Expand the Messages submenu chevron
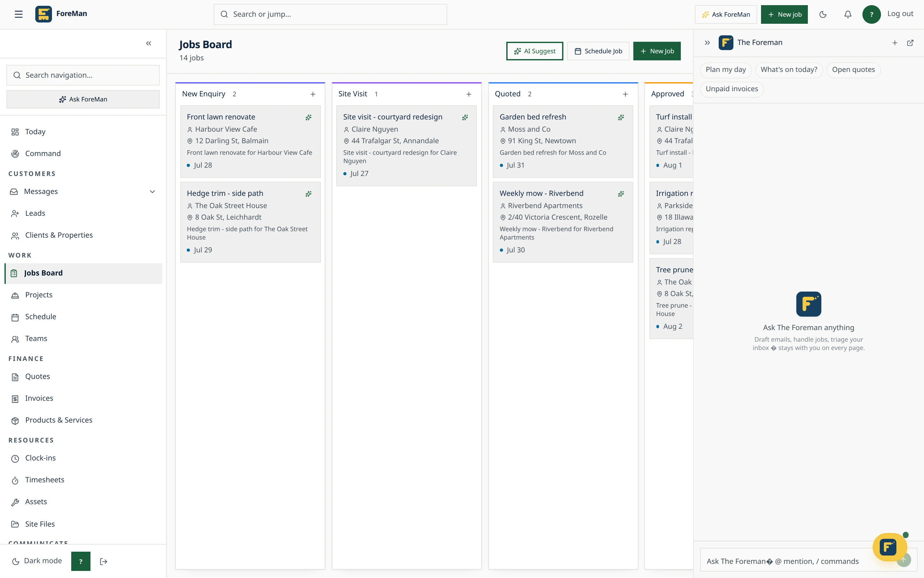The image size is (924, 578). pos(152,191)
